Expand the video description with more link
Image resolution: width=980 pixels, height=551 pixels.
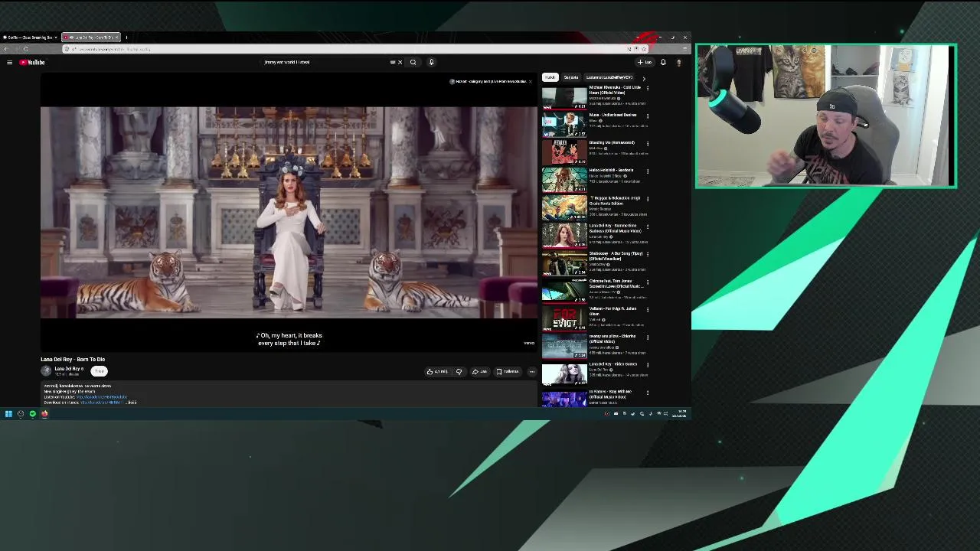pyautogui.click(x=132, y=402)
